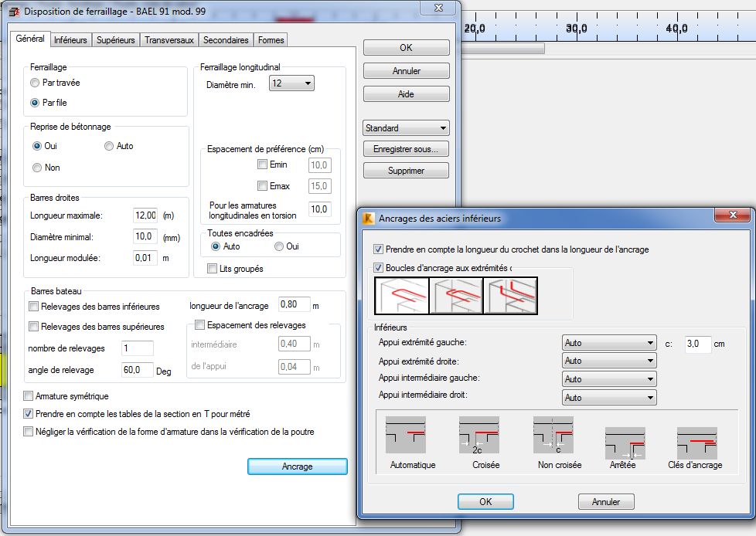
Task: Click the Longueur modulée input field
Action: [x=145, y=258]
